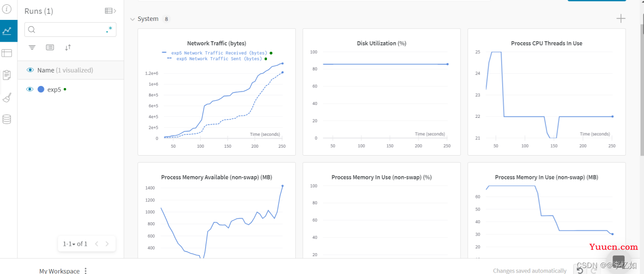
Task: Open the runs table icon in sidebar
Action: (x=7, y=53)
